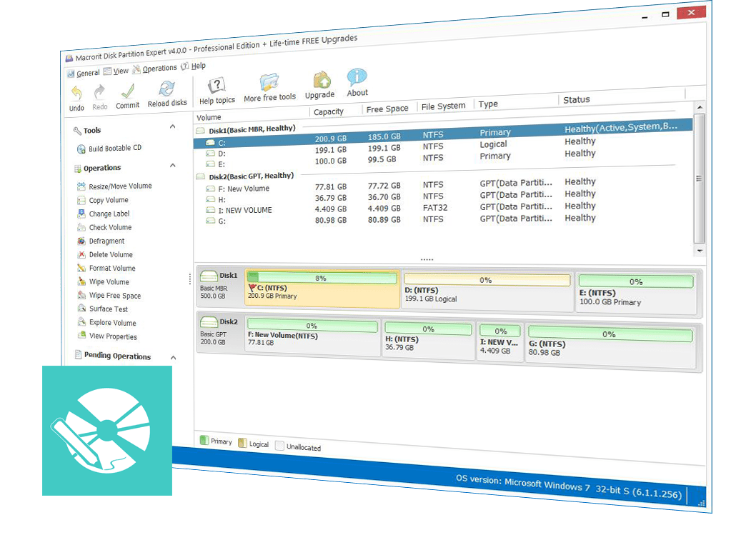Collapse the Pending Operations section
Viewport: 756px width, 540px height.
click(173, 357)
